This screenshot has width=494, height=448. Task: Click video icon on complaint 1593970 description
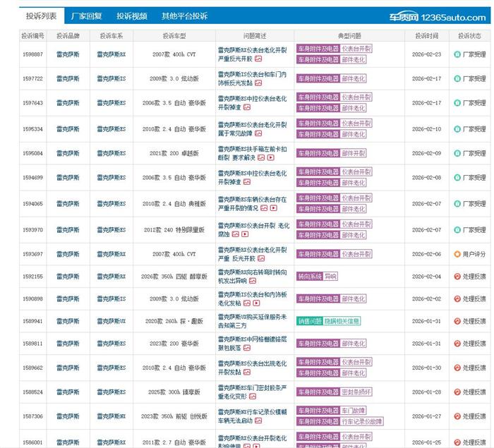[245, 234]
